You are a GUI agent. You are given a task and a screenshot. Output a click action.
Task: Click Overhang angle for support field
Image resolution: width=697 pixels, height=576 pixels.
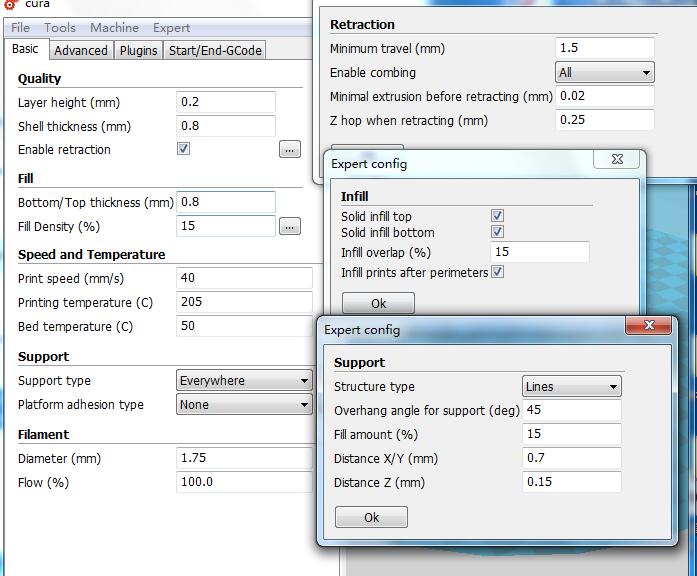click(572, 409)
